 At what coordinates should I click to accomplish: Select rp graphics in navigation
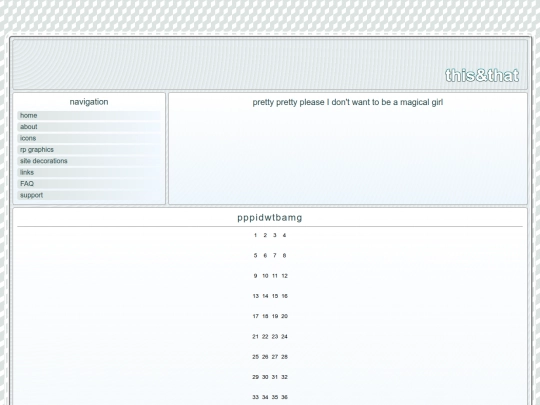[x=89, y=150]
